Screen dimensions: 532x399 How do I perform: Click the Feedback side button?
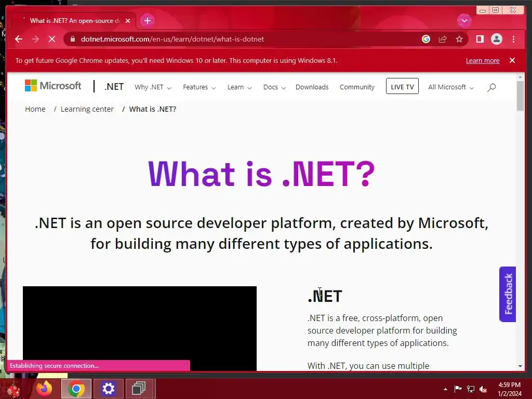507,294
